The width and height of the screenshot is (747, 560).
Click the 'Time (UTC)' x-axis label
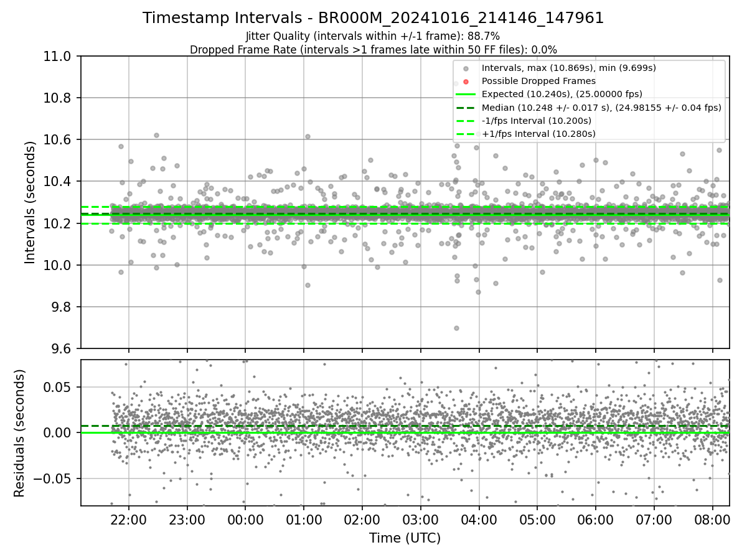tap(405, 538)
